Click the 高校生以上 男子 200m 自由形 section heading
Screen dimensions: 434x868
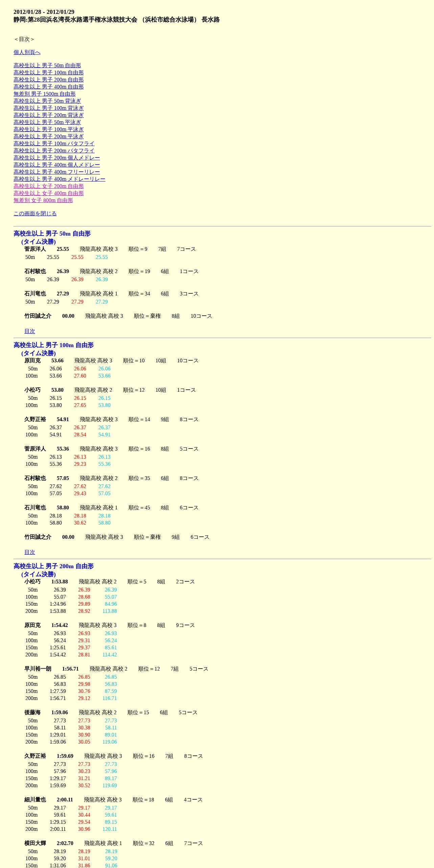pos(53,566)
